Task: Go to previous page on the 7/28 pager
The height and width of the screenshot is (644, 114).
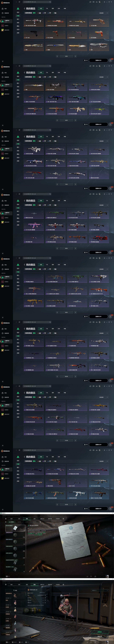Action: [57, 184]
